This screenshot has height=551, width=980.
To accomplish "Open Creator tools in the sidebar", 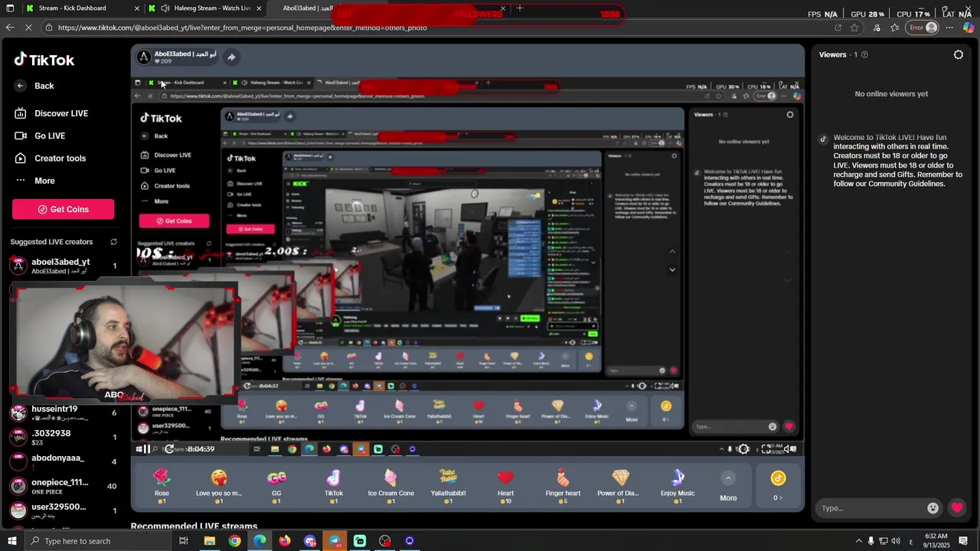I will click(51, 158).
